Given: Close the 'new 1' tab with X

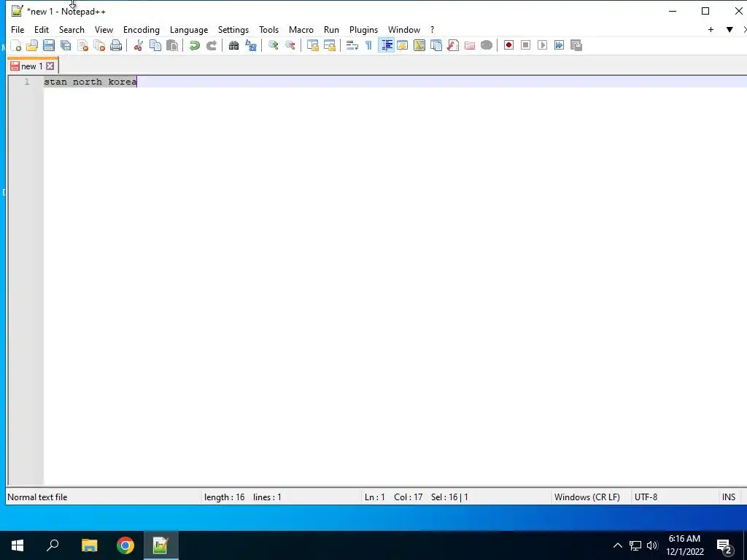Looking at the screenshot, I should (50, 66).
